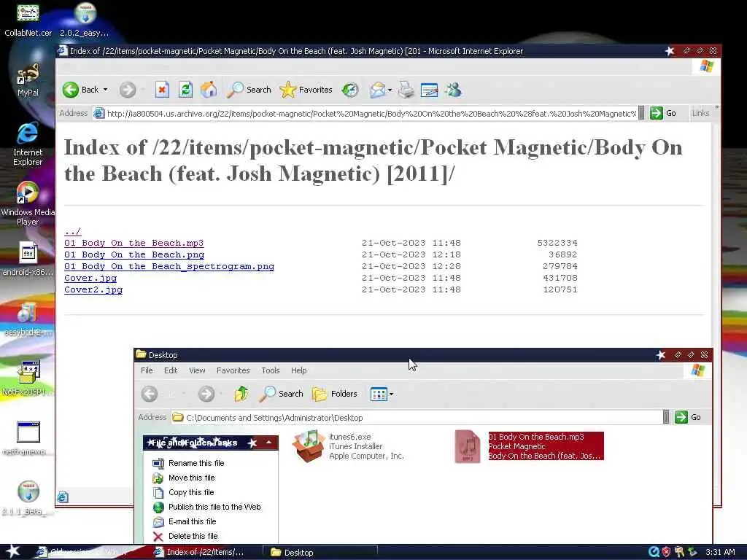Switch to Index of /22/items taskbar button
Image resolution: width=747 pixels, height=560 pixels.
click(205, 553)
